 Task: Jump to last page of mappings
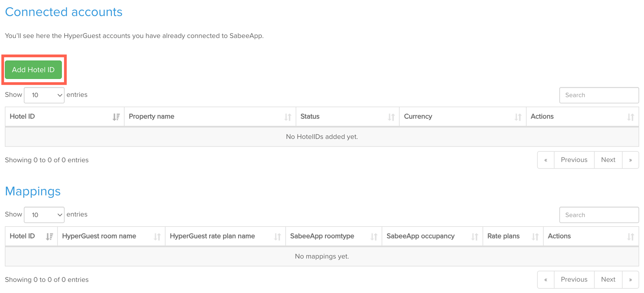click(630, 279)
